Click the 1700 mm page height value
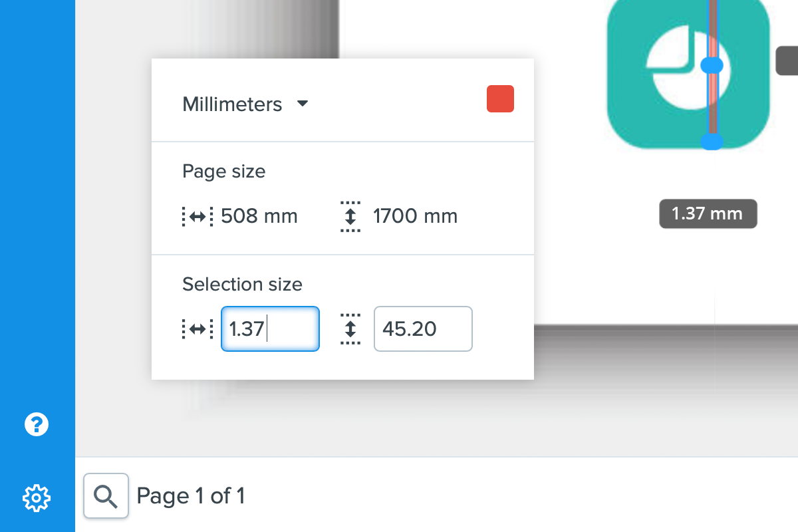The width and height of the screenshot is (798, 532). point(415,216)
